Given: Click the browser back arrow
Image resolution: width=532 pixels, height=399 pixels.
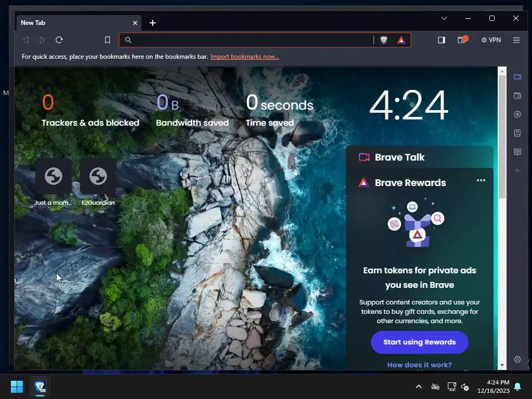Looking at the screenshot, I should coord(26,40).
